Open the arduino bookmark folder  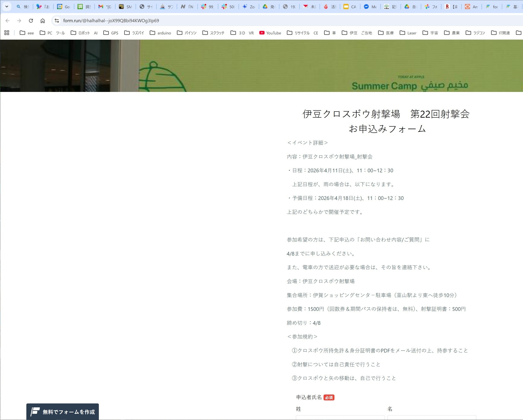160,33
